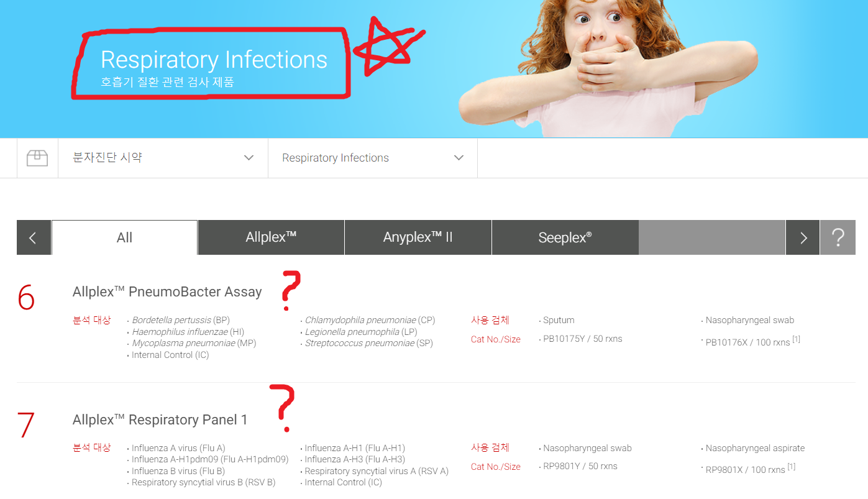Image resolution: width=868 pixels, height=499 pixels.
Task: Open the Respiratory Infections category dropdown
Action: tap(373, 158)
